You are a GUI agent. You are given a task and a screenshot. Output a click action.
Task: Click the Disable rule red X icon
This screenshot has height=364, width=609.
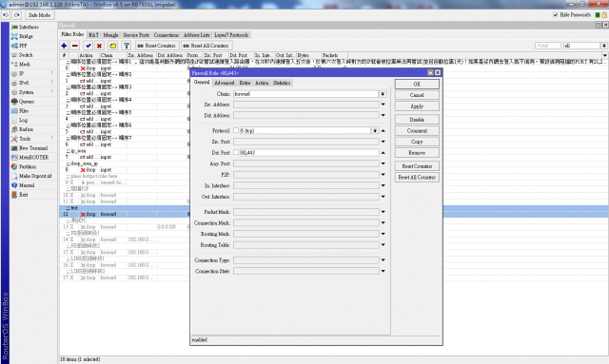99,46
